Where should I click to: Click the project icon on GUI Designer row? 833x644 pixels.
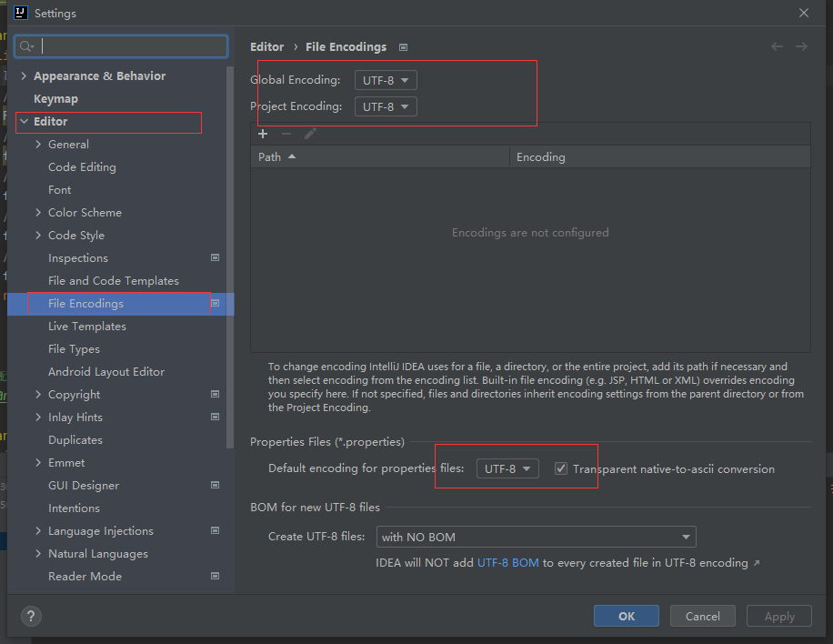coord(216,485)
